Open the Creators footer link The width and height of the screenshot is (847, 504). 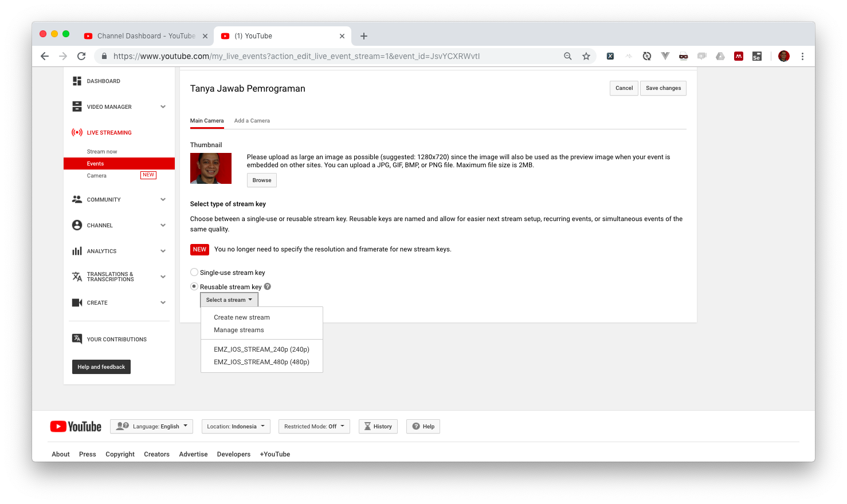coord(157,454)
